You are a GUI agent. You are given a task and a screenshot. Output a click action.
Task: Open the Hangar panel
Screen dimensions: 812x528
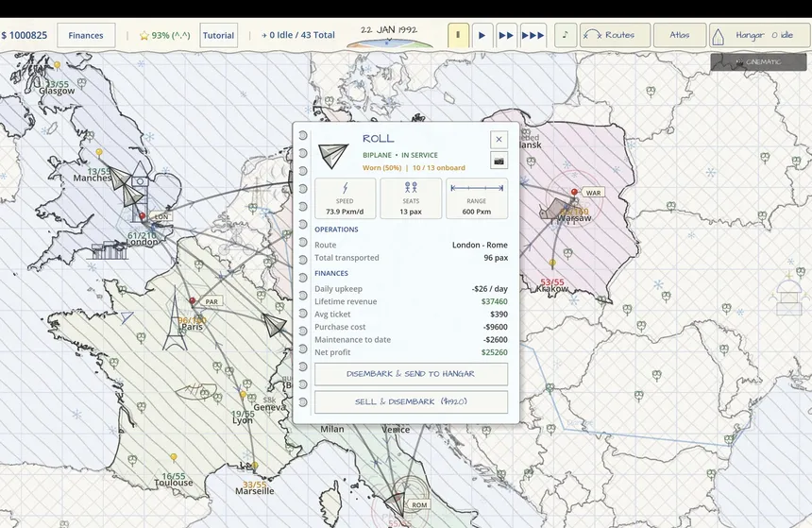759,35
